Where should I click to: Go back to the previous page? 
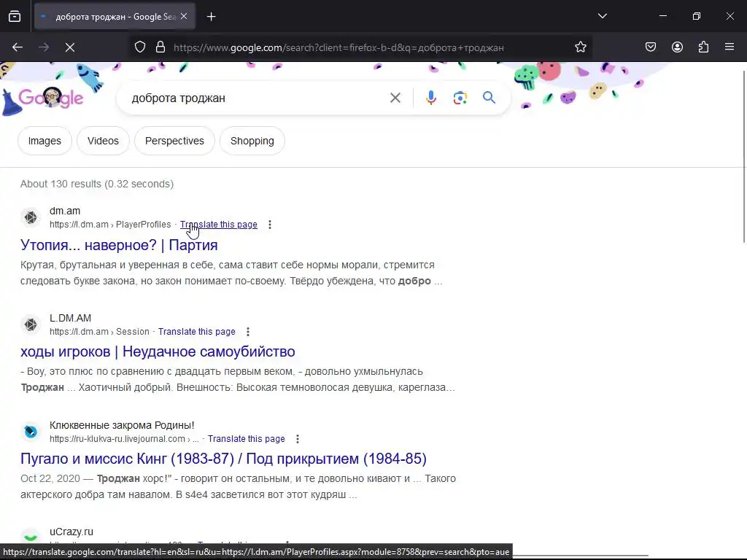[x=18, y=47]
